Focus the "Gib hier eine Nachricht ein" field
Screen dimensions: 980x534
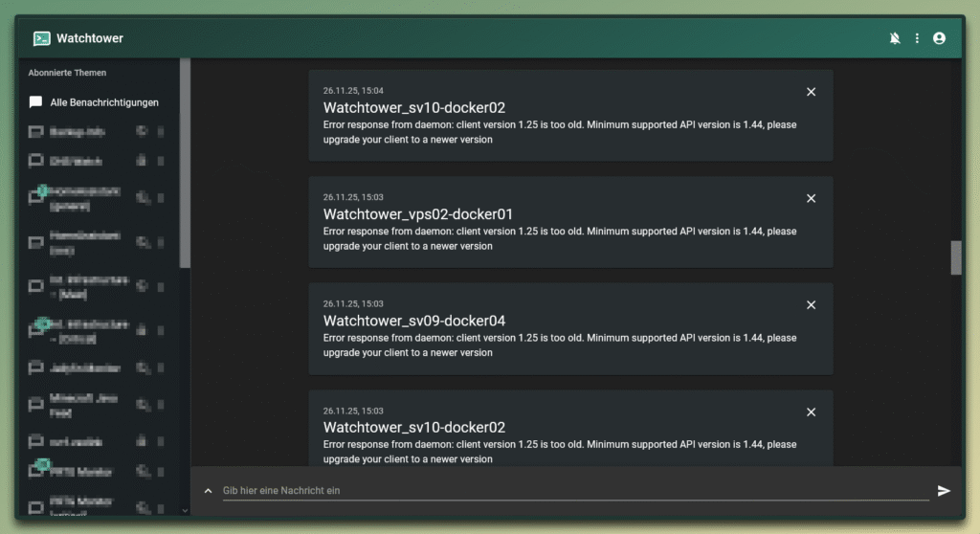tap(574, 490)
